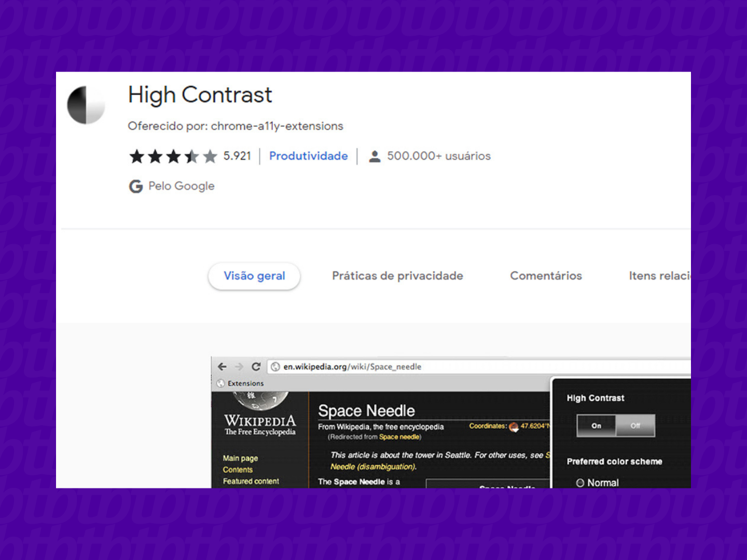Click the users person icon
This screenshot has height=560, width=747.
[x=375, y=156]
